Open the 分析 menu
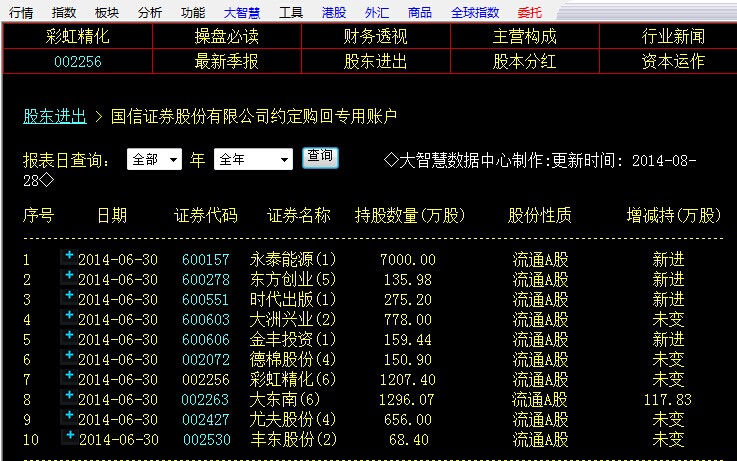Image resolution: width=737 pixels, height=461 pixels. coord(150,12)
